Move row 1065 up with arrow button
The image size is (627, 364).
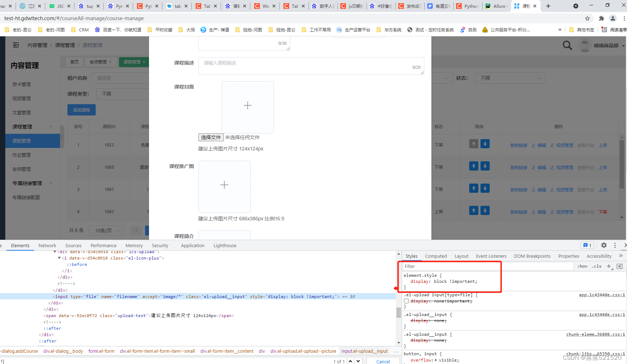pos(474,166)
